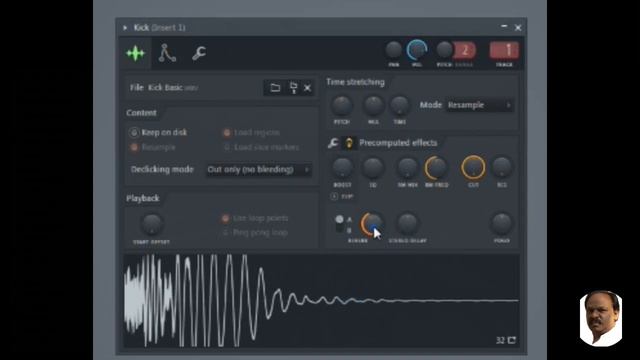640x360 pixels.
Task: Click the Time stretching heading
Action: click(355, 82)
